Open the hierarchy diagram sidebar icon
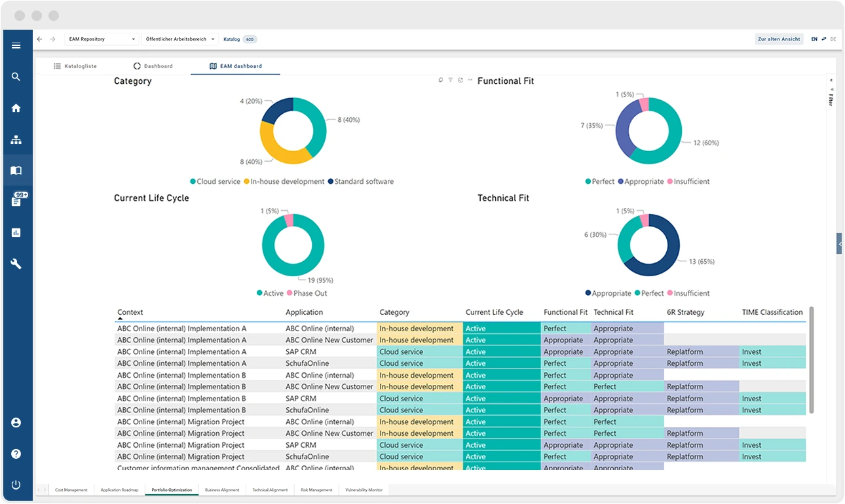Viewport: 845px width, 504px height. (x=16, y=139)
